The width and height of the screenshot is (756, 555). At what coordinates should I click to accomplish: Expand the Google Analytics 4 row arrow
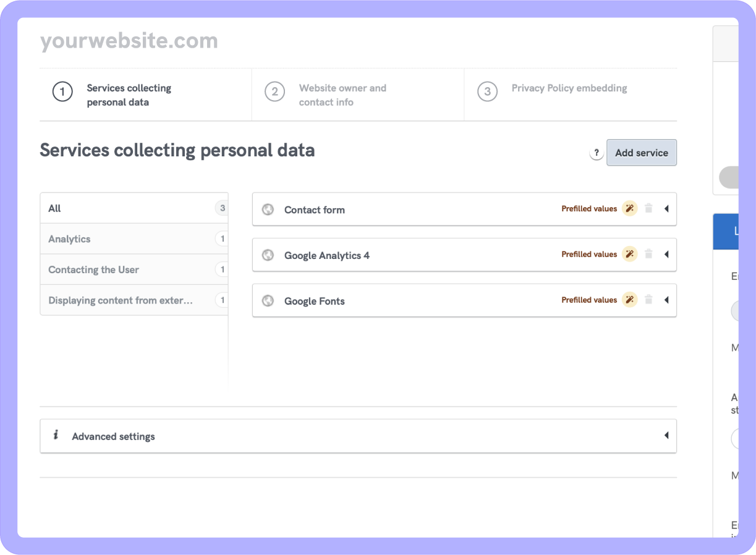(666, 254)
